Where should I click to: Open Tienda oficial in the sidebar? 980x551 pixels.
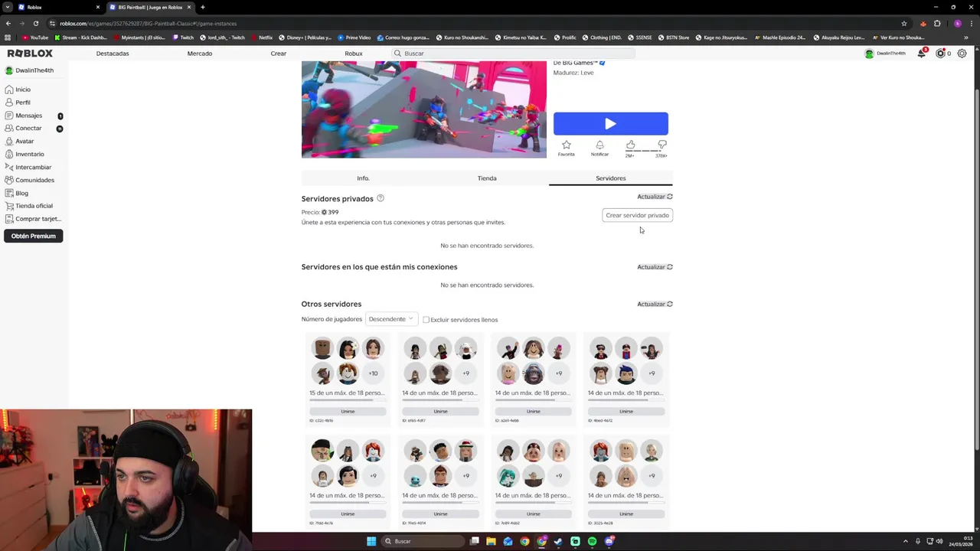[x=29, y=206]
